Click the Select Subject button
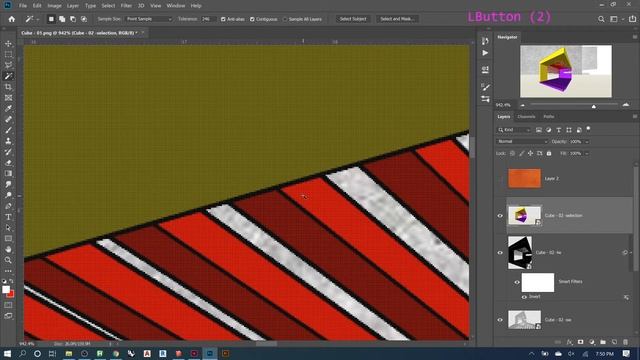The image size is (640, 360). 353,19
